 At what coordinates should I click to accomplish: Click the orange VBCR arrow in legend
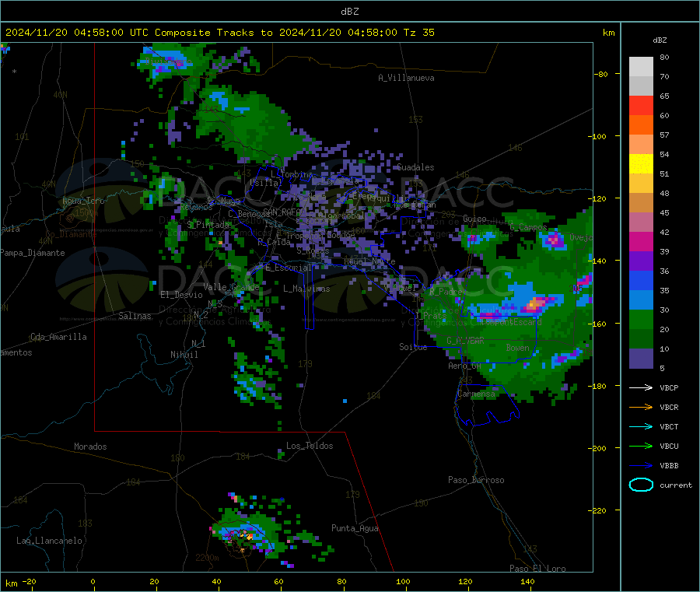pos(641,407)
